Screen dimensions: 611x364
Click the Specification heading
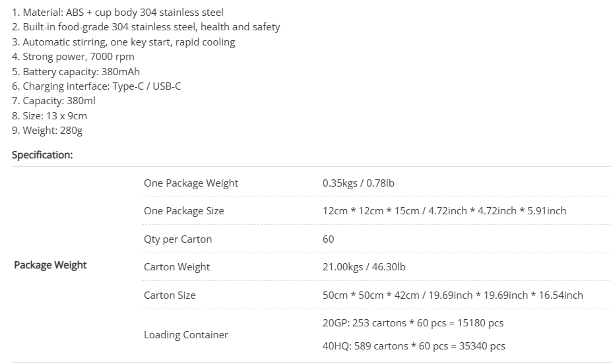[42, 155]
